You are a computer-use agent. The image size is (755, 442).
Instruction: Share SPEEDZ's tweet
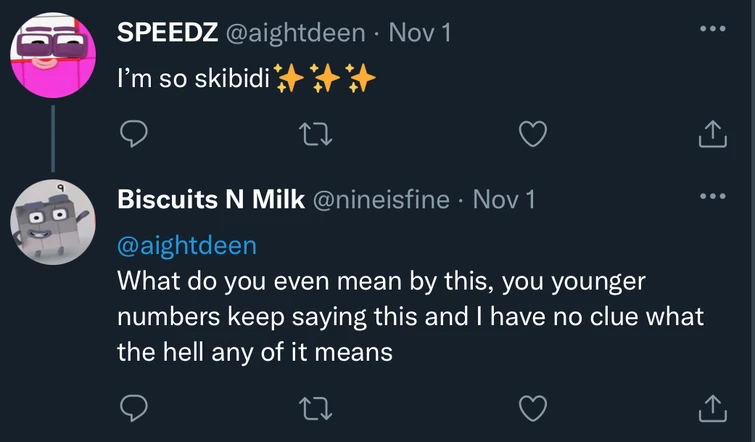[x=710, y=133]
